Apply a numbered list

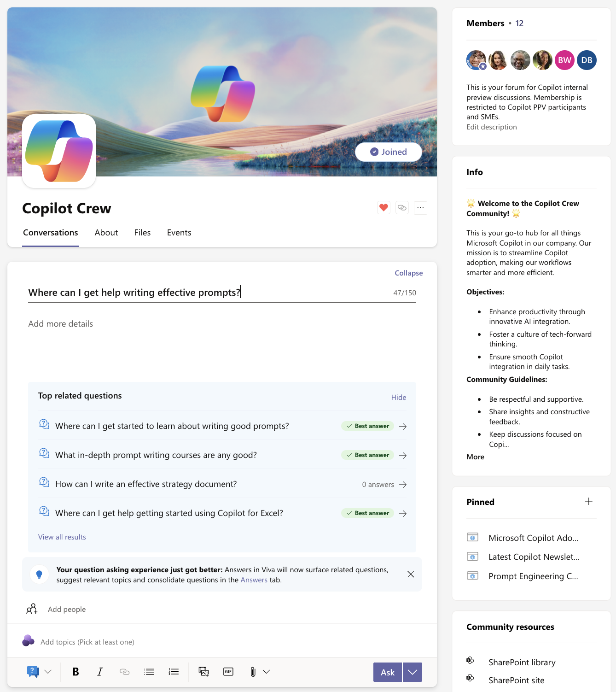coord(174,672)
